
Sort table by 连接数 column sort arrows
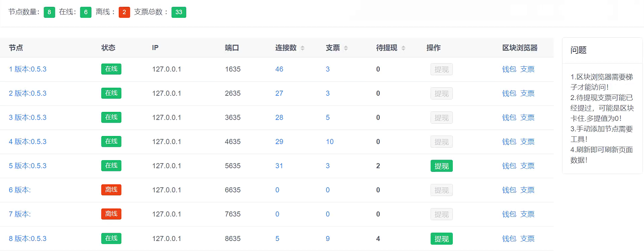pyautogui.click(x=302, y=48)
